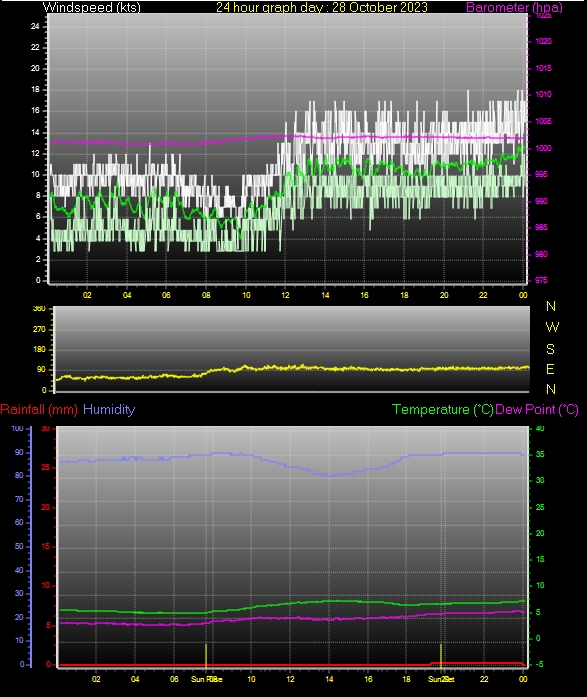Click the Humidity legend label
Viewport: 587px width, 697px height.
point(109,409)
